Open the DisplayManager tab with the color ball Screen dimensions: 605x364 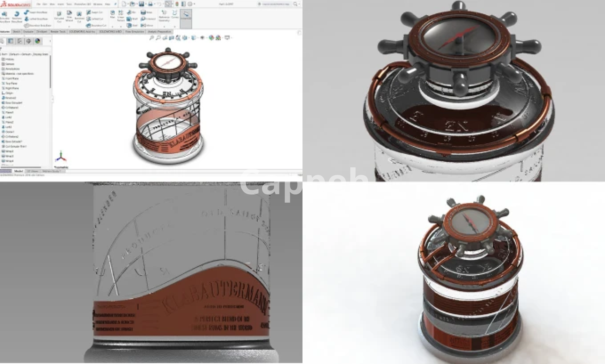coord(37,41)
